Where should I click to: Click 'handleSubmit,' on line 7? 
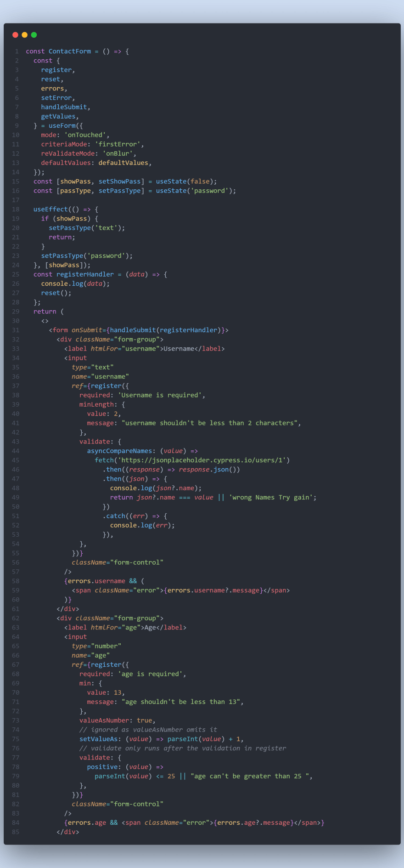tap(66, 107)
